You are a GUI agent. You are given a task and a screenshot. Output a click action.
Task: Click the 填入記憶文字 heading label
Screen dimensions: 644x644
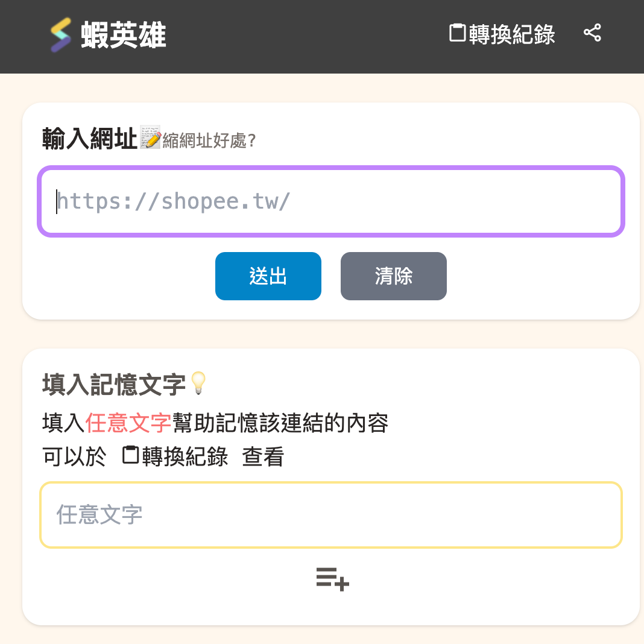[x=114, y=385]
